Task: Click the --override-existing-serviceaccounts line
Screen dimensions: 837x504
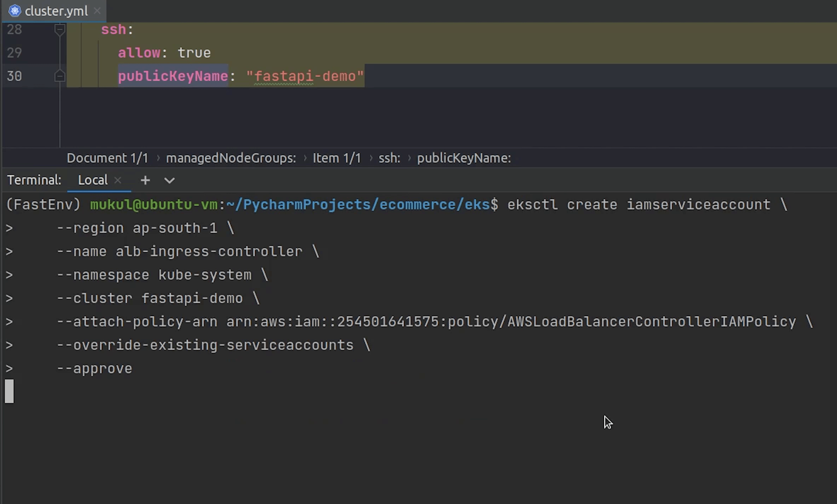Action: point(214,345)
